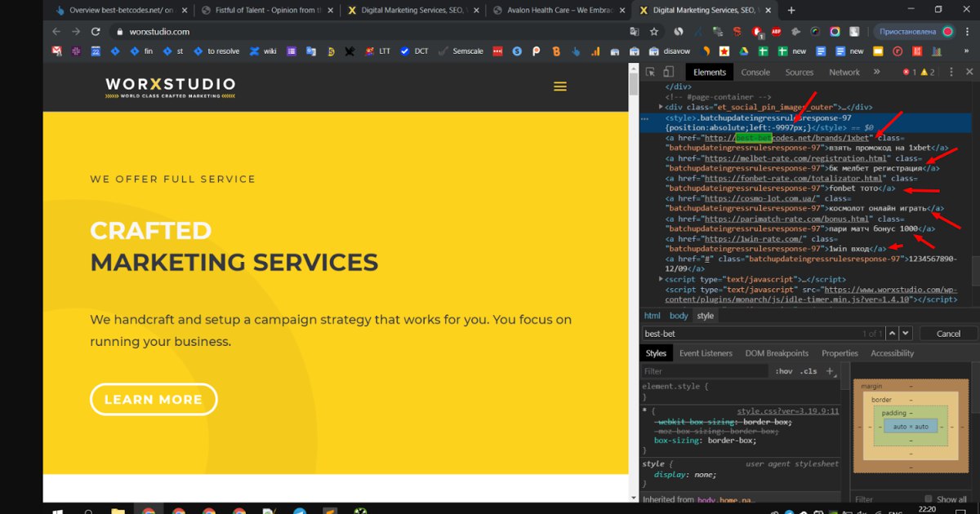980x514 pixels.
Task: Click the fonbet-rate.com/totalizator.html href link
Action: click(795, 178)
